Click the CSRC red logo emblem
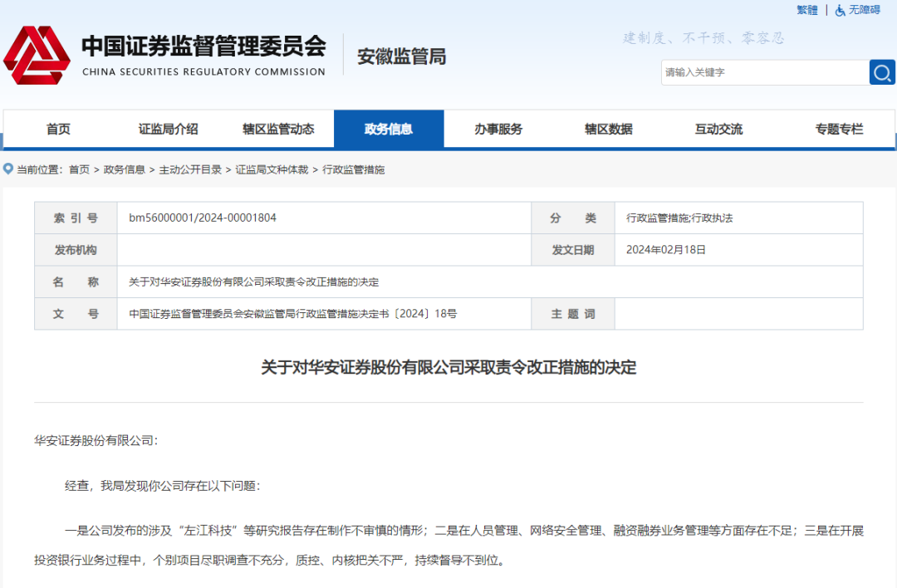Screen dimensions: 897x588 pos(37,56)
